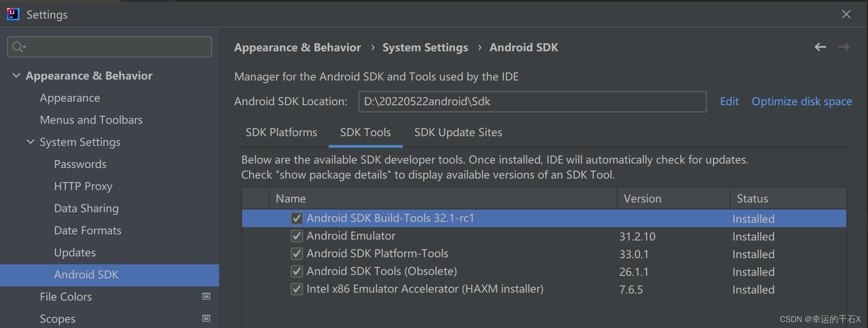Viewport: 868px width, 328px height.
Task: Uncheck Android SDK Tools (Obsolete)
Action: (x=297, y=271)
